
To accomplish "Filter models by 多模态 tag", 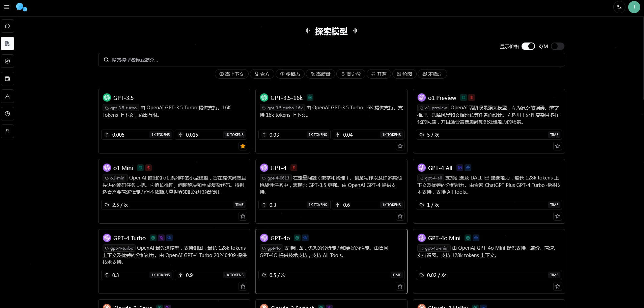I will click(x=290, y=74).
